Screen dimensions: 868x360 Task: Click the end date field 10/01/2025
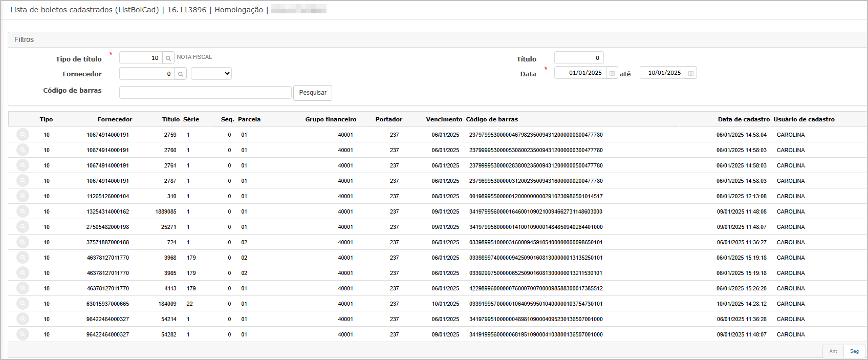[x=662, y=73]
